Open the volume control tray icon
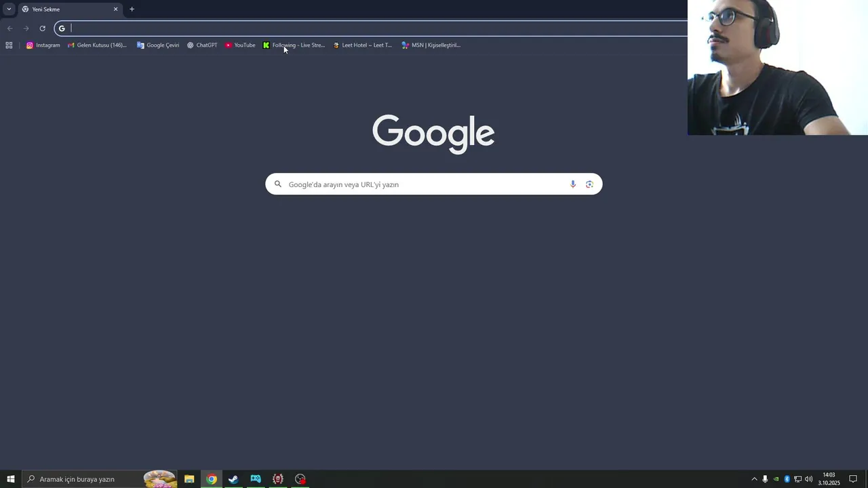 coord(808,479)
